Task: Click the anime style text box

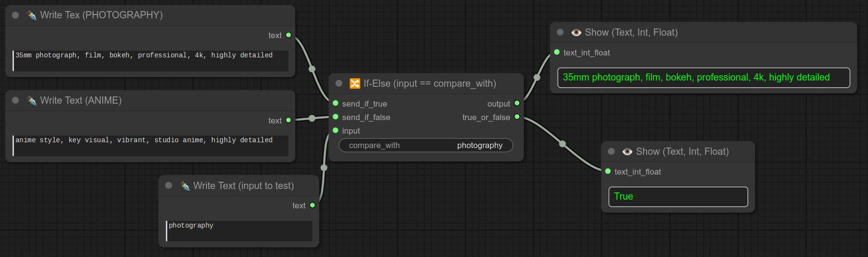Action: (x=150, y=145)
